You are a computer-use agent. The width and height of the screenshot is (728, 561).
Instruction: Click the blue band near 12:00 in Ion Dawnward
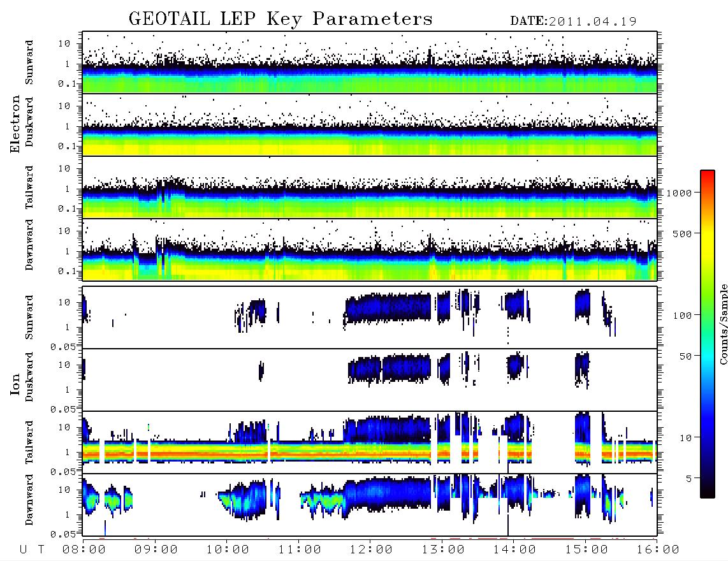tap(388, 493)
